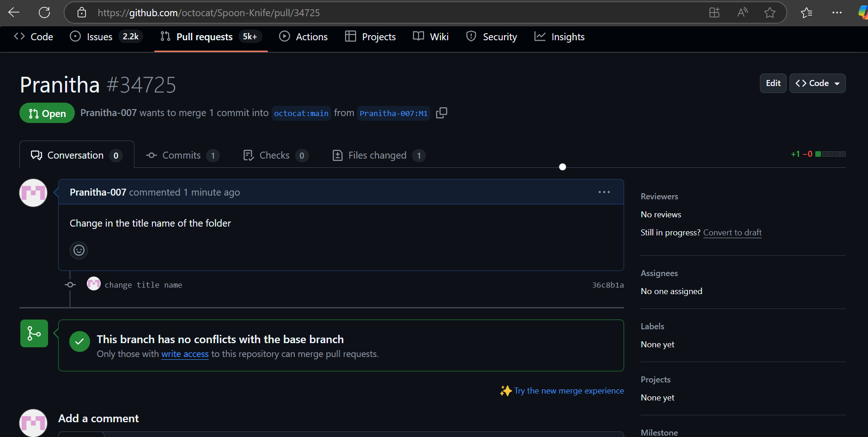
Task: Click the green Open status badge
Action: click(47, 113)
